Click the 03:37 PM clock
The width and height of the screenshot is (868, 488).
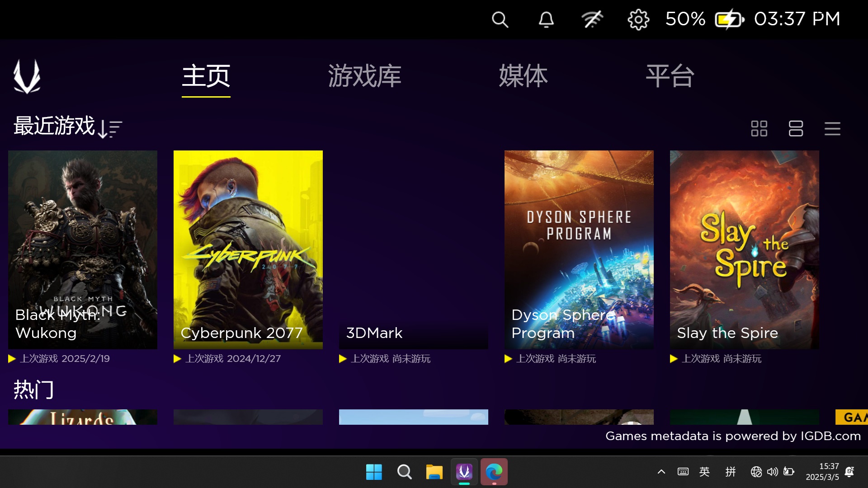tap(797, 19)
